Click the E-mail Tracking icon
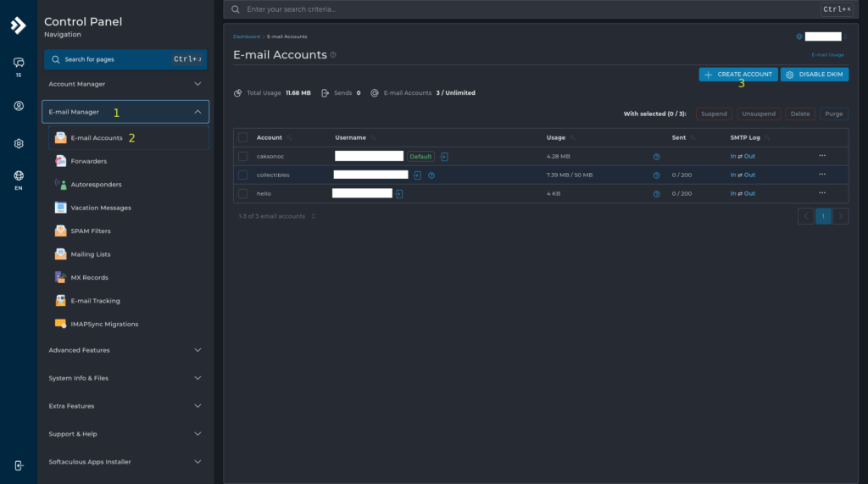This screenshot has width=868, height=484. pos(60,301)
